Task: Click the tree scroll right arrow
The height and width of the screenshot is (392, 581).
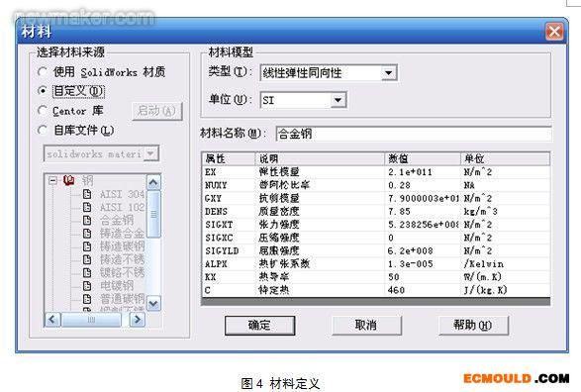Action: coord(138,319)
